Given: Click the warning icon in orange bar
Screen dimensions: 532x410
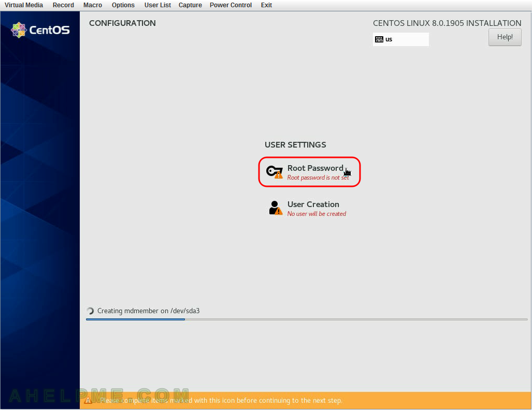Looking at the screenshot, I should pos(88,401).
